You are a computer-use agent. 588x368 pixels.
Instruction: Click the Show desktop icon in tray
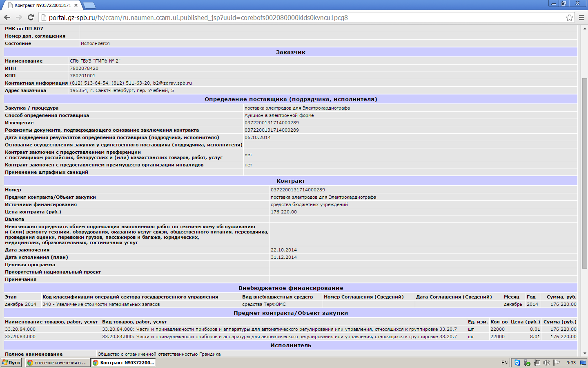pyautogui.click(x=583, y=363)
